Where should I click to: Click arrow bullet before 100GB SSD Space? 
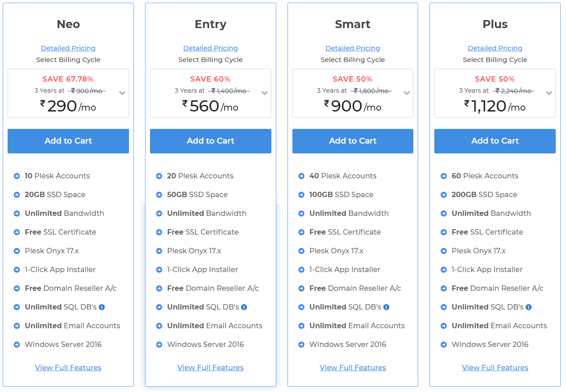click(x=301, y=195)
